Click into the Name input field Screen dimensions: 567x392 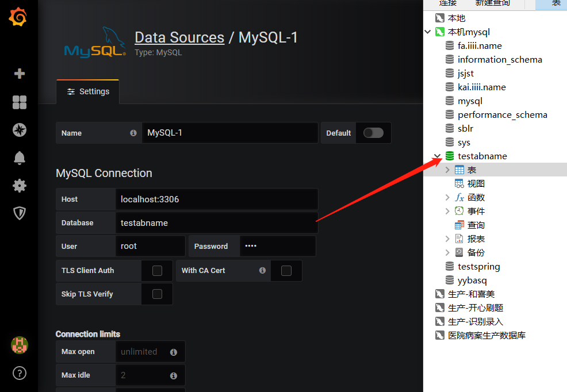230,133
